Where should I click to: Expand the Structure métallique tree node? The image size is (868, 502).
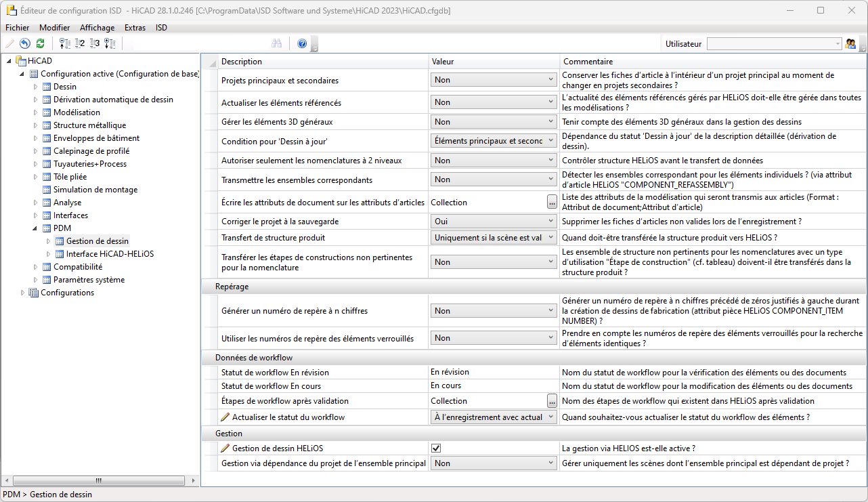click(x=36, y=125)
